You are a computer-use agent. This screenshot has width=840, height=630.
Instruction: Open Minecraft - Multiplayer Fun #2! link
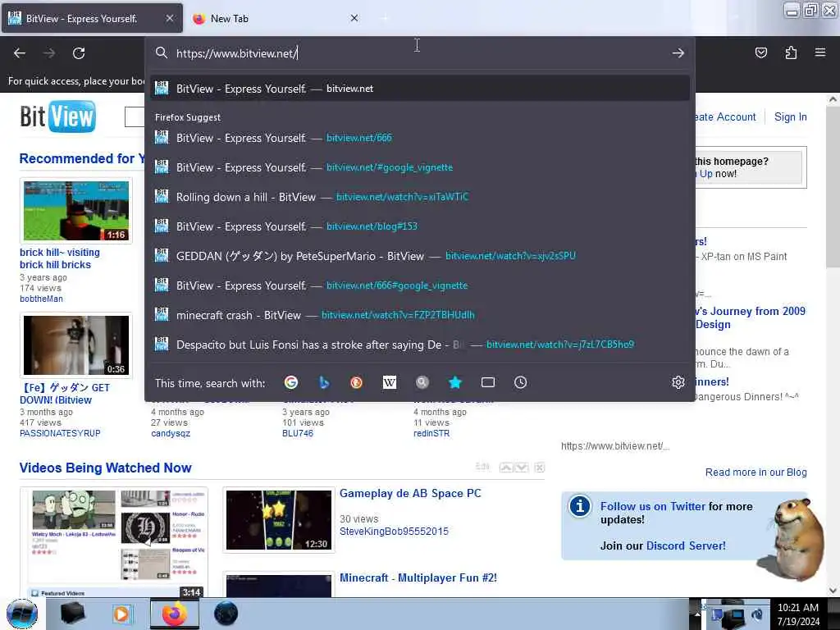[418, 578]
